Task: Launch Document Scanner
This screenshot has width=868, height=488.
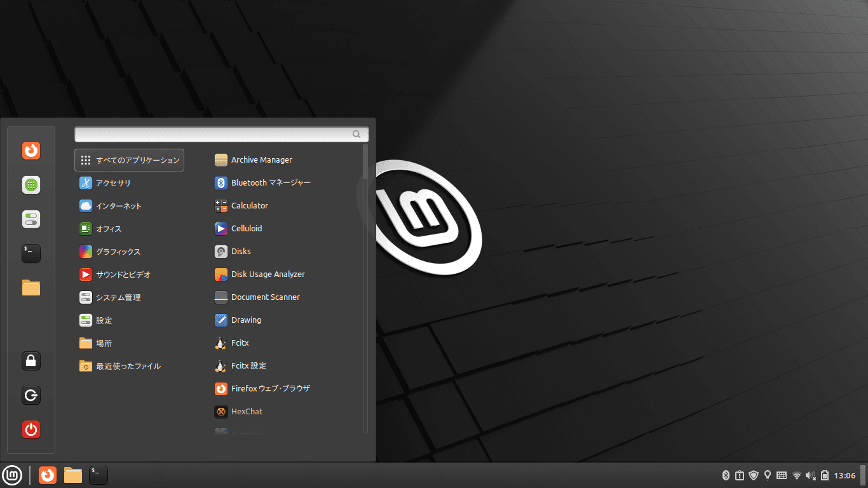Action: (x=286, y=297)
